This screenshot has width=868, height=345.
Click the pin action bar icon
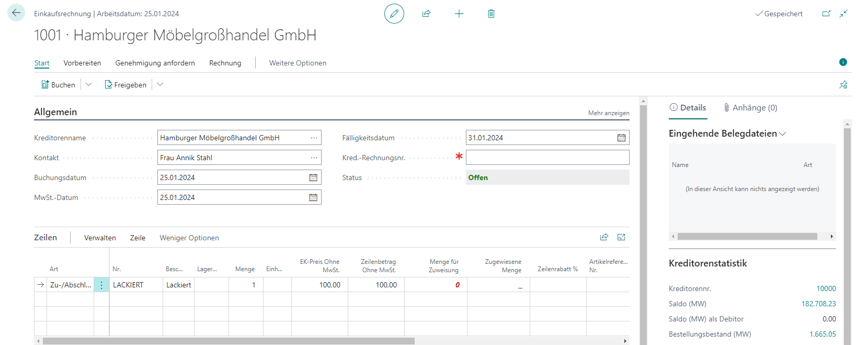click(843, 85)
